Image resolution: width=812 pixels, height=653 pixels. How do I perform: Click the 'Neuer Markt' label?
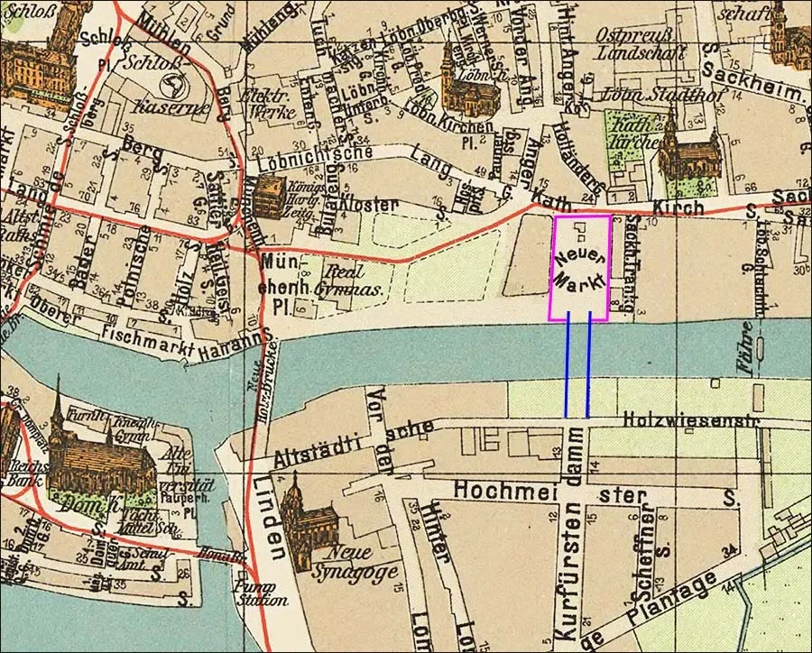pyautogui.click(x=580, y=270)
